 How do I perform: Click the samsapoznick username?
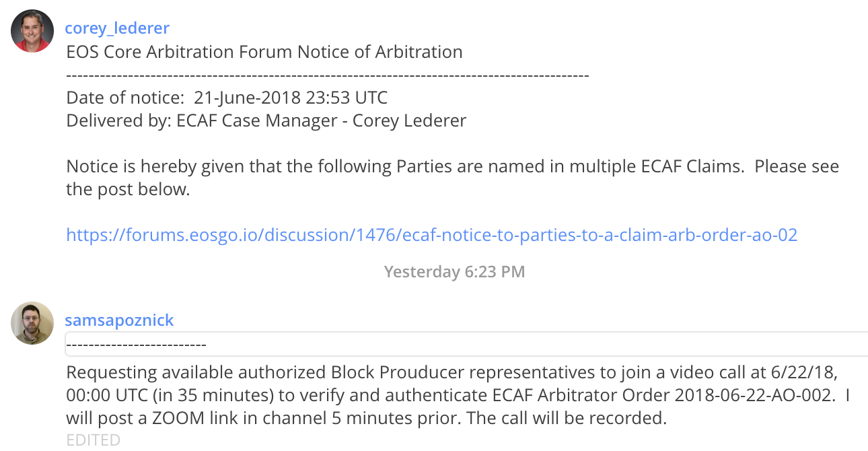[x=119, y=320]
